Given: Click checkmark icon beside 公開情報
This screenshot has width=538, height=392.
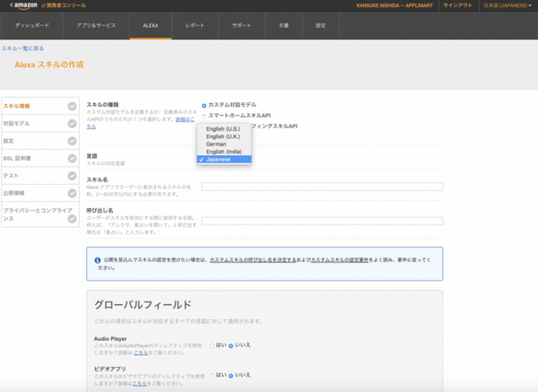Looking at the screenshot, I should pos(72,193).
